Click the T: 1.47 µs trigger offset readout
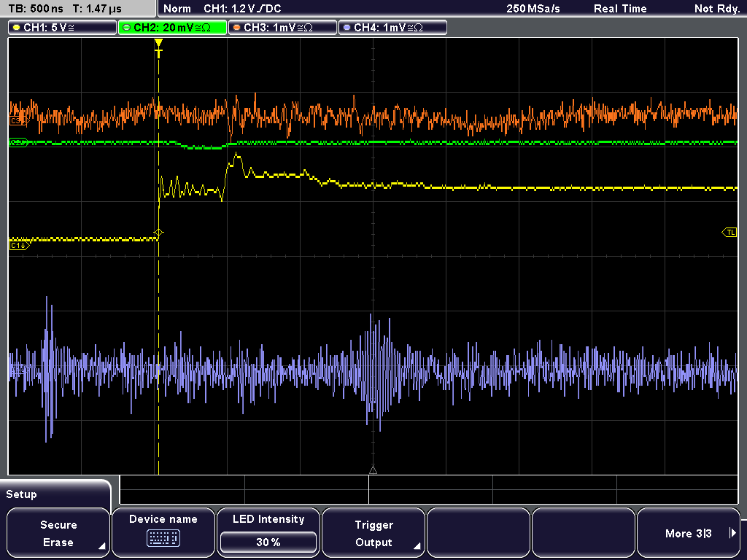The image size is (747, 560). pos(97,9)
